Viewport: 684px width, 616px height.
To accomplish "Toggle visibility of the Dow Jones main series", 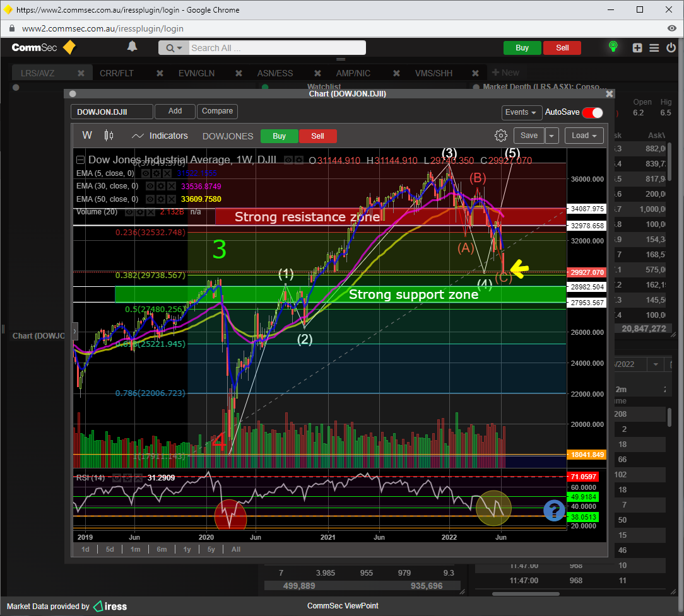I will point(288,160).
